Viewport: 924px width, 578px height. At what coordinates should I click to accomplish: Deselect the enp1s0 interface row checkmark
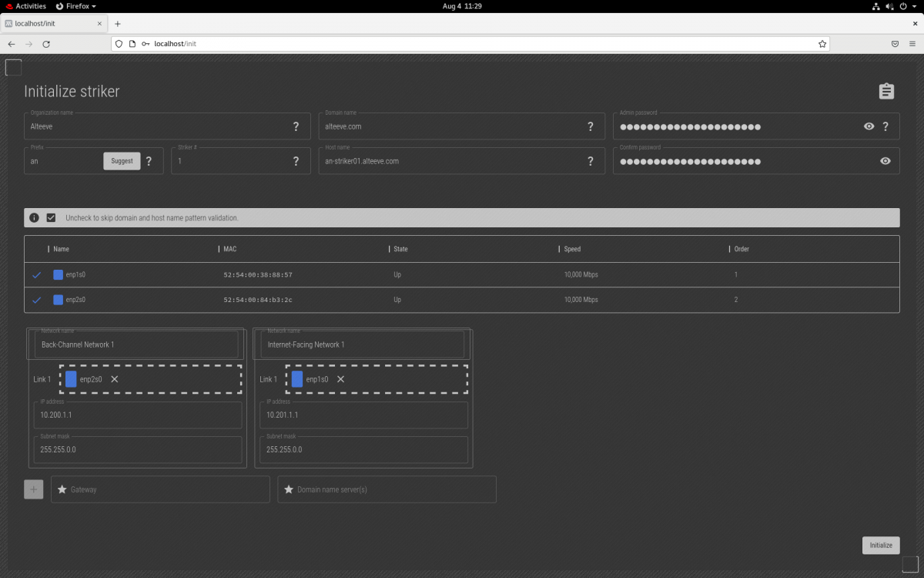tap(36, 275)
